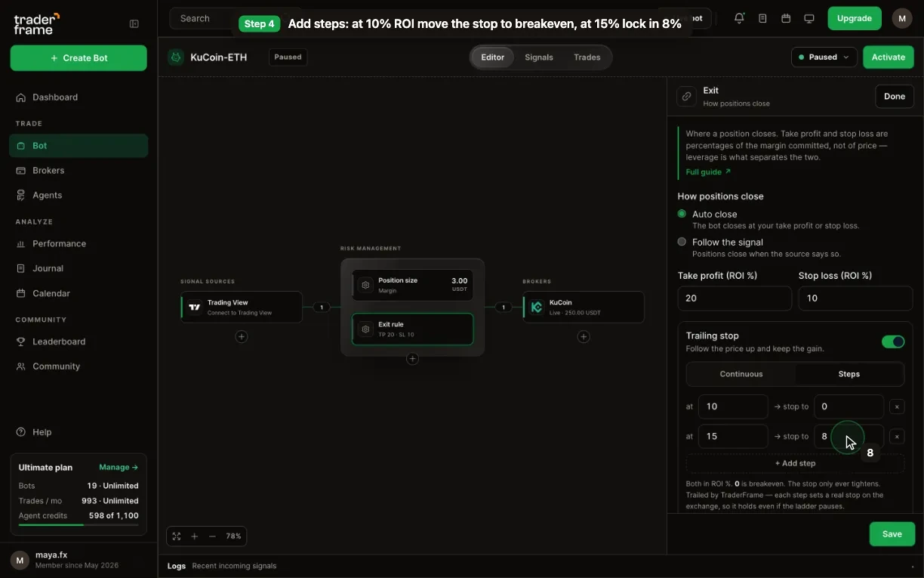
Task: Click the Upgrade button
Action: coord(855,18)
